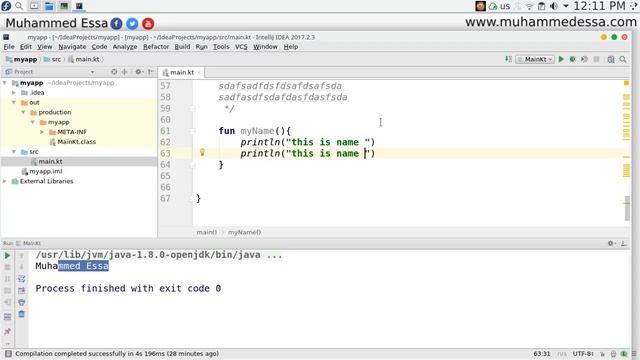Click the grey Stop square in the main toolbar
The height and width of the screenshot is (360, 640).
pos(596,59)
